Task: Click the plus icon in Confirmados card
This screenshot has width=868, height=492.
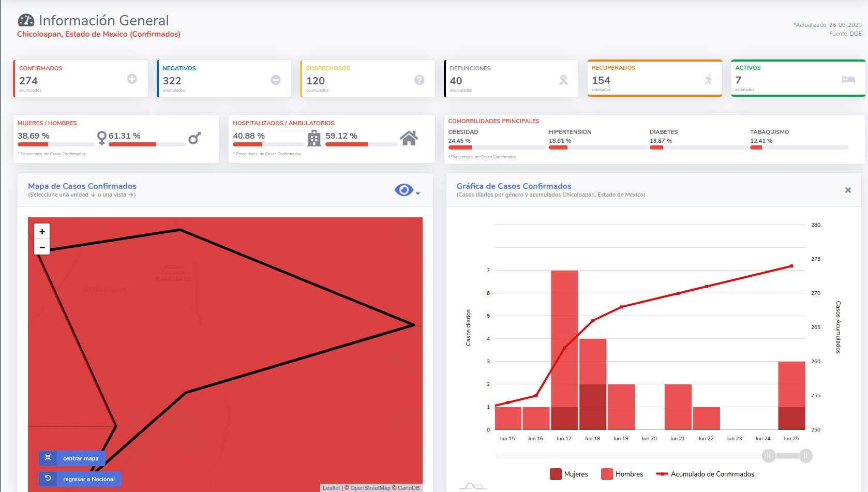Action: [132, 79]
